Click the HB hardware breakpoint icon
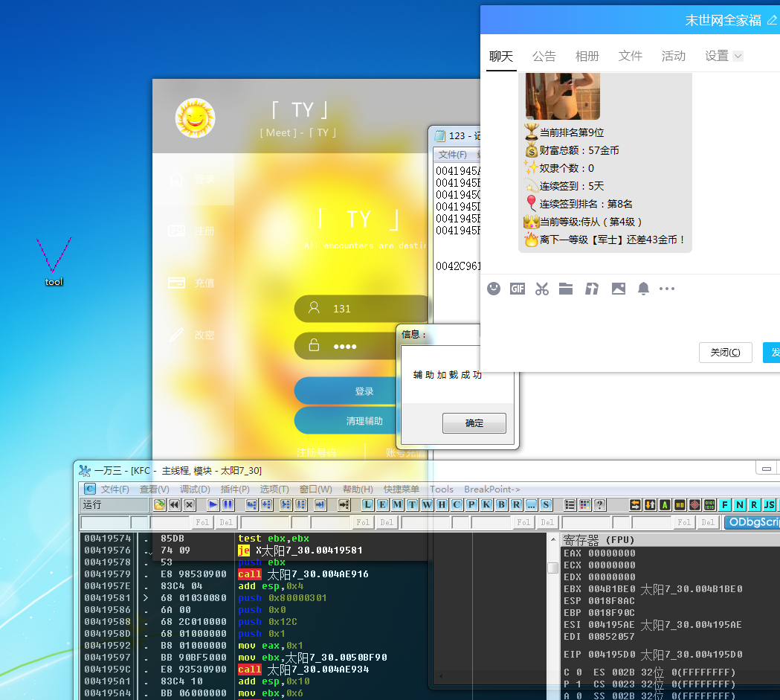This screenshot has height=700, width=780. pos(680,505)
